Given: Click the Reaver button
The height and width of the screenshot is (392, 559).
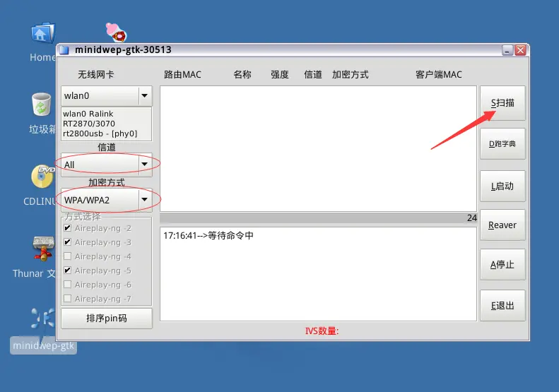Looking at the screenshot, I should click(x=502, y=225).
